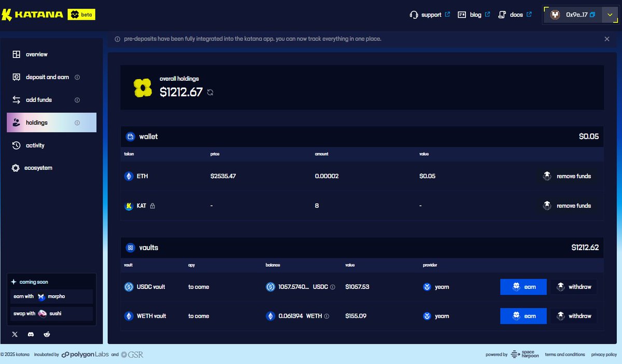This screenshot has width=622, height=364.
Task: Open privacy policy
Action: 604,355
